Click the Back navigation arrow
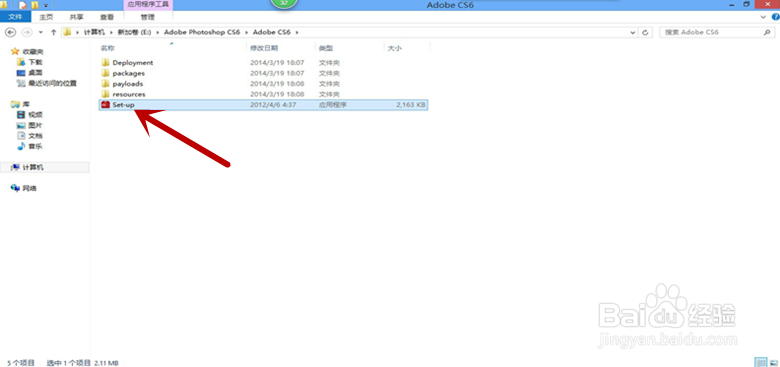This screenshot has height=367, width=780. pyautogui.click(x=10, y=32)
